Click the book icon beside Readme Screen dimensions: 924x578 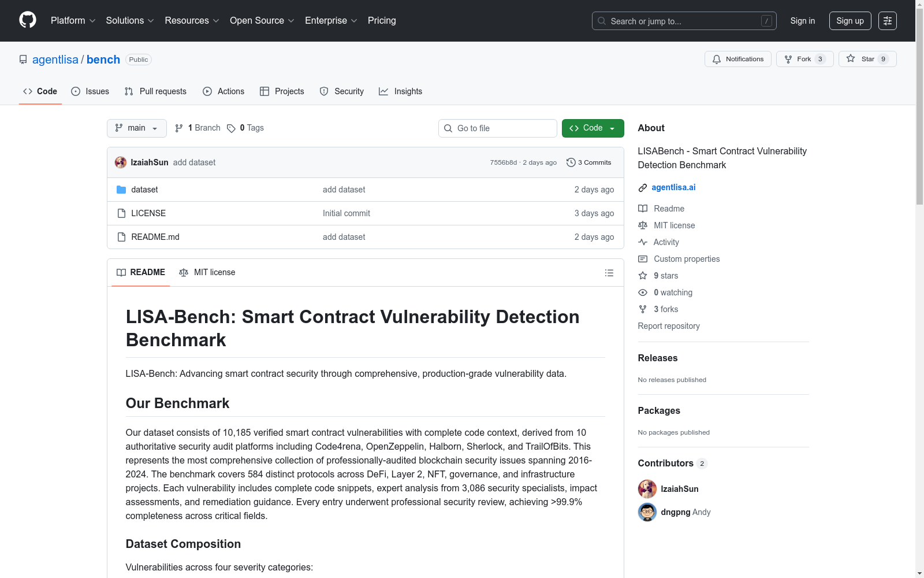643,209
